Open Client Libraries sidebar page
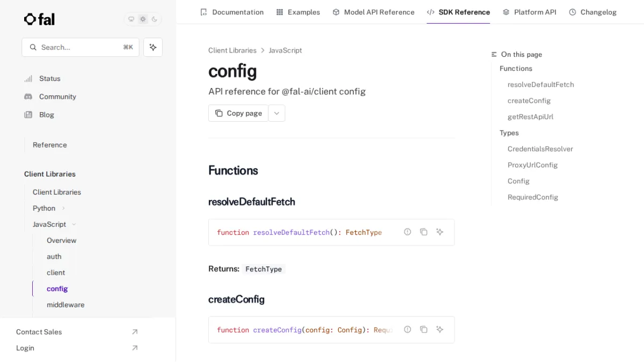 (57, 192)
